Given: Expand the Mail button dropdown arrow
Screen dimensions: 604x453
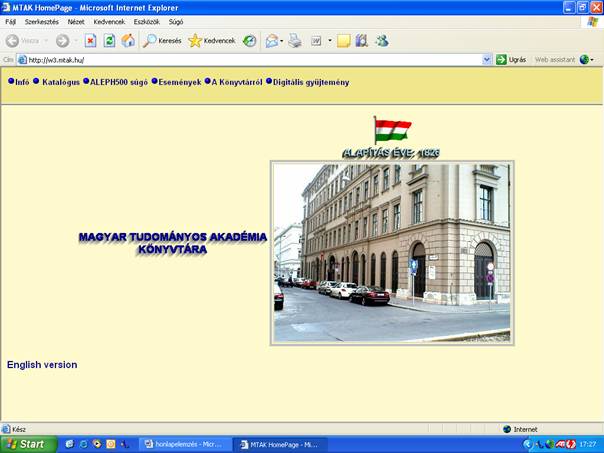Looking at the screenshot, I should click(x=282, y=40).
